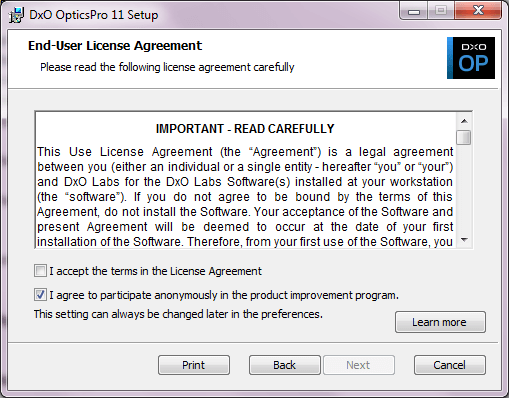Click the license text scrollbar thumb

464,137
